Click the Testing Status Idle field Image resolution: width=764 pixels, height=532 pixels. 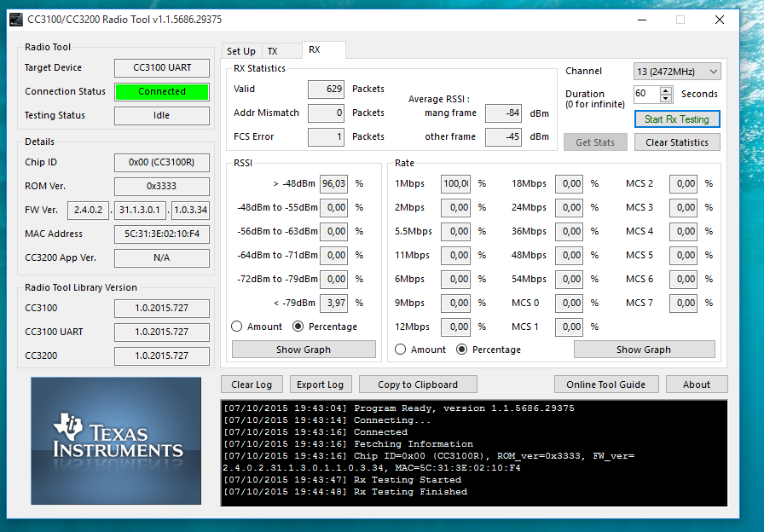162,115
